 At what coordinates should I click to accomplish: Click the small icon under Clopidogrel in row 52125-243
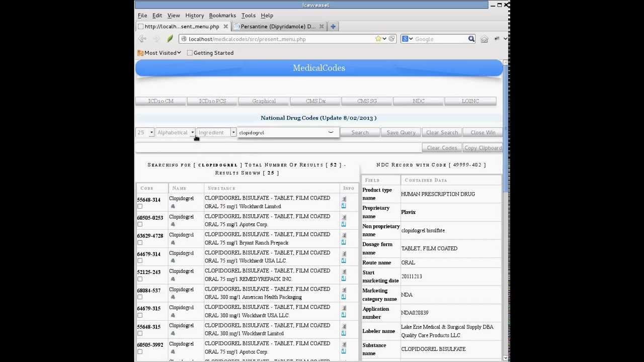[173, 279]
